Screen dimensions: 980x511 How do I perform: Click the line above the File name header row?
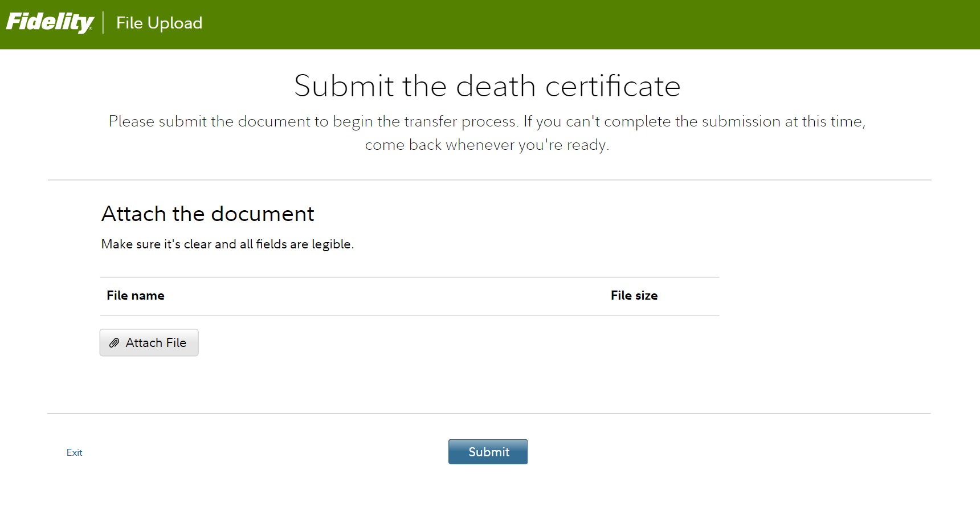[409, 277]
